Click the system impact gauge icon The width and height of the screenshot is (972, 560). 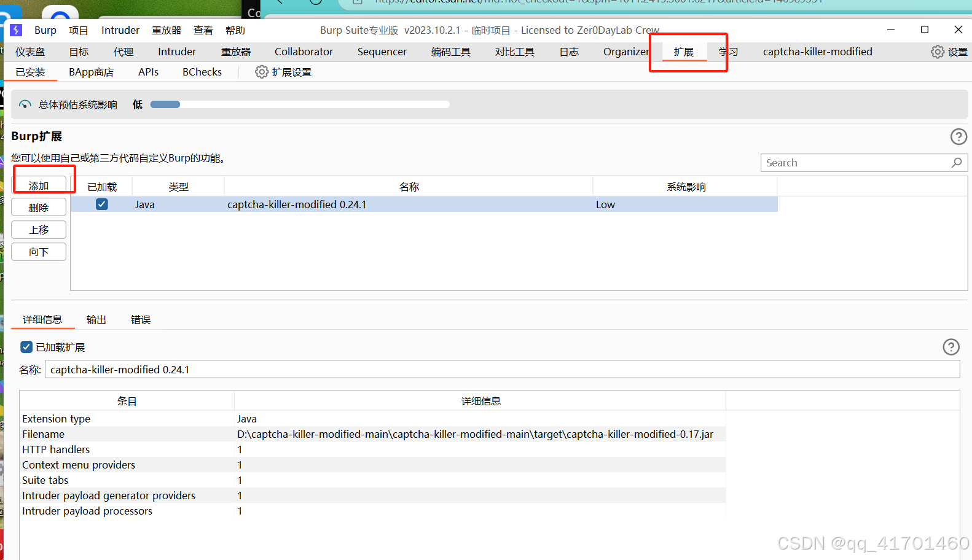pos(25,104)
